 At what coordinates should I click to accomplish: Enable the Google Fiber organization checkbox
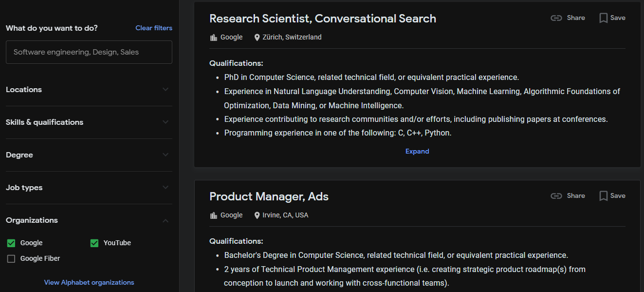[x=11, y=259]
